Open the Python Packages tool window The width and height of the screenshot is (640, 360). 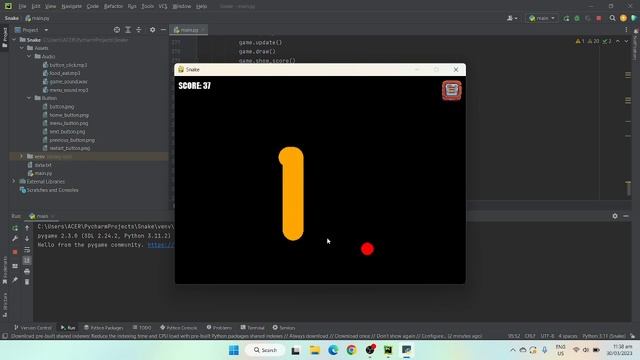tap(103, 327)
